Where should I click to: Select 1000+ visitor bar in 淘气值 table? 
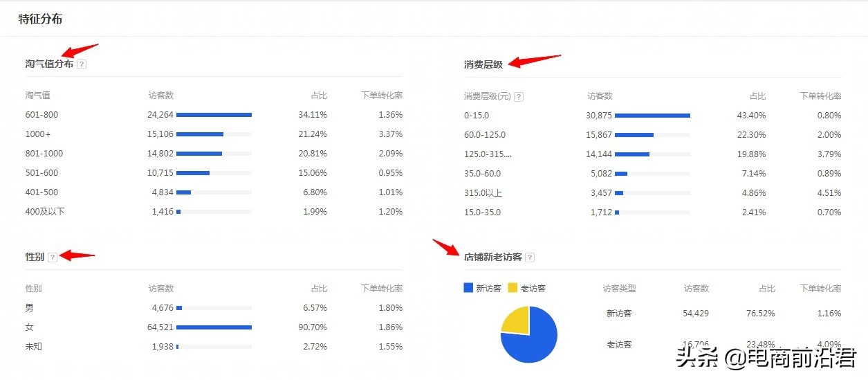(200, 134)
